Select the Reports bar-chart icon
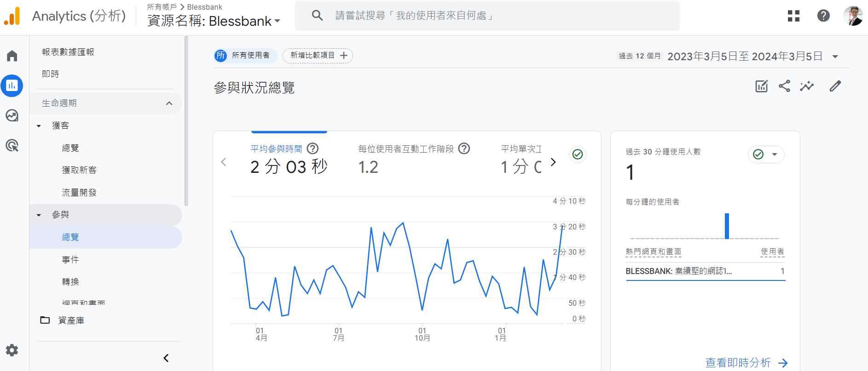The height and width of the screenshot is (371, 868). pos(12,86)
